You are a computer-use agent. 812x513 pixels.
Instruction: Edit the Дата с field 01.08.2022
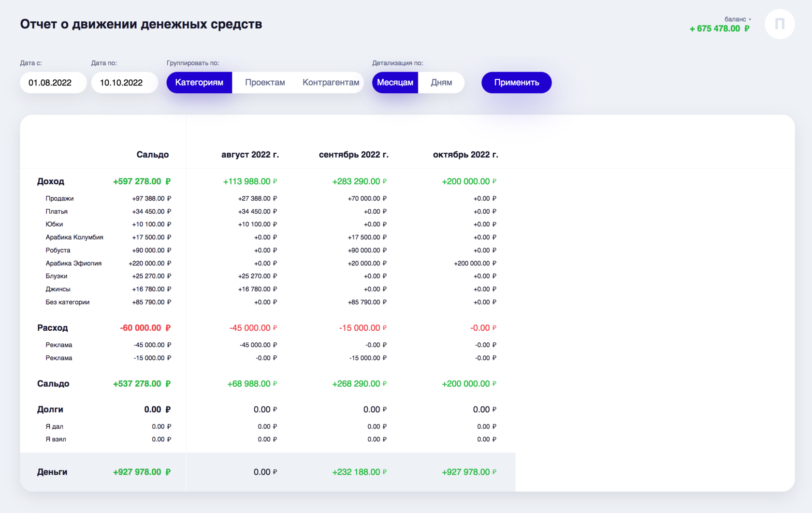pyautogui.click(x=53, y=83)
